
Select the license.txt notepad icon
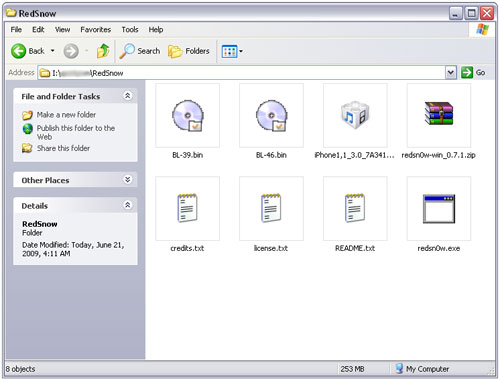(x=271, y=208)
